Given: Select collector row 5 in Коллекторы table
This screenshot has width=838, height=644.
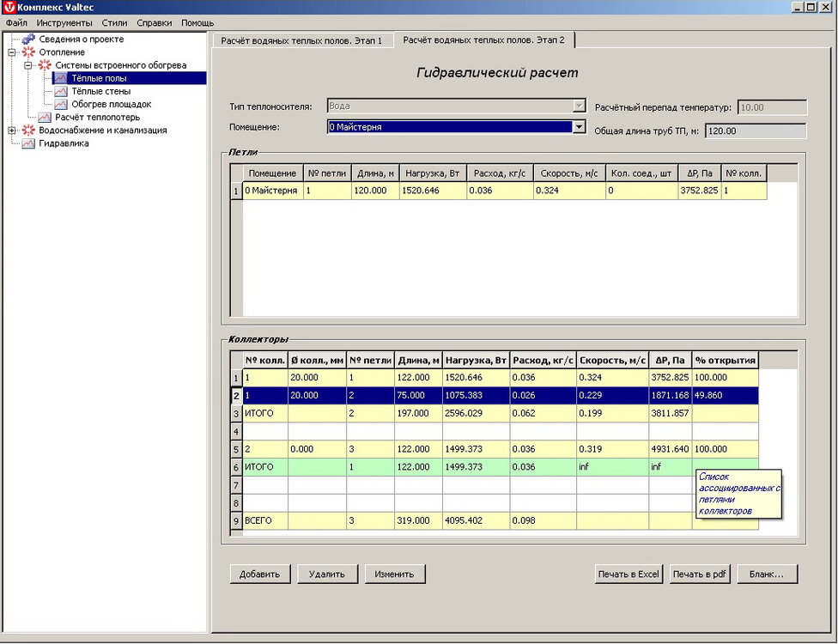Looking at the screenshot, I should pos(236,449).
